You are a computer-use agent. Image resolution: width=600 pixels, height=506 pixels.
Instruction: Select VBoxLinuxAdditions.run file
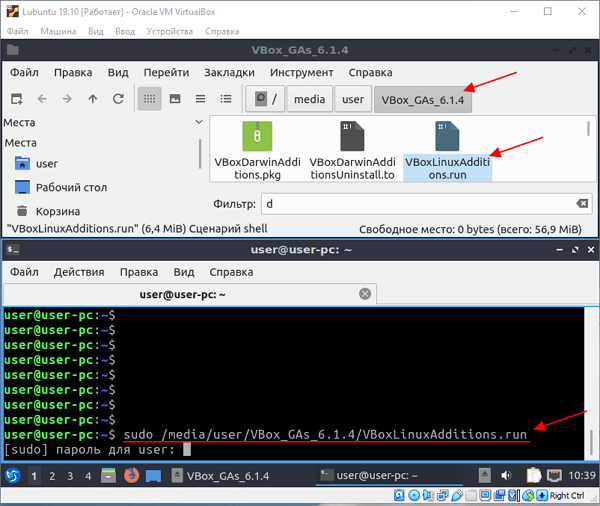pos(447,150)
